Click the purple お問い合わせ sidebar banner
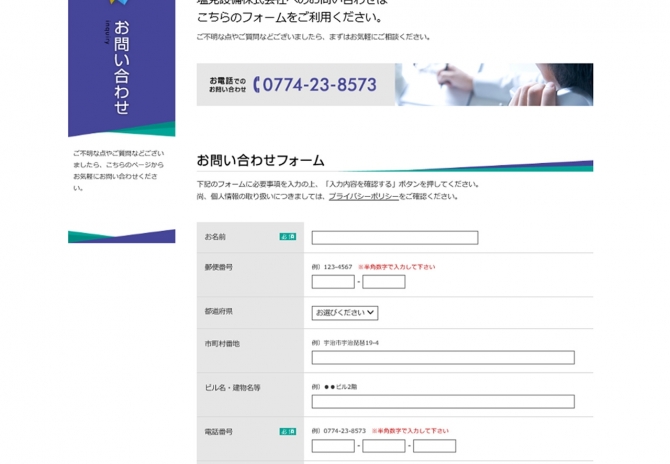 point(121,66)
